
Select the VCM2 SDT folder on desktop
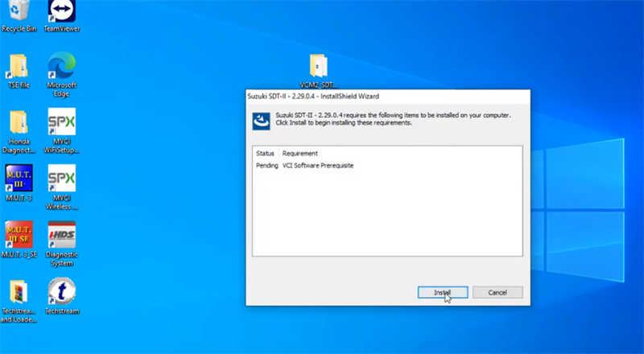click(318, 71)
